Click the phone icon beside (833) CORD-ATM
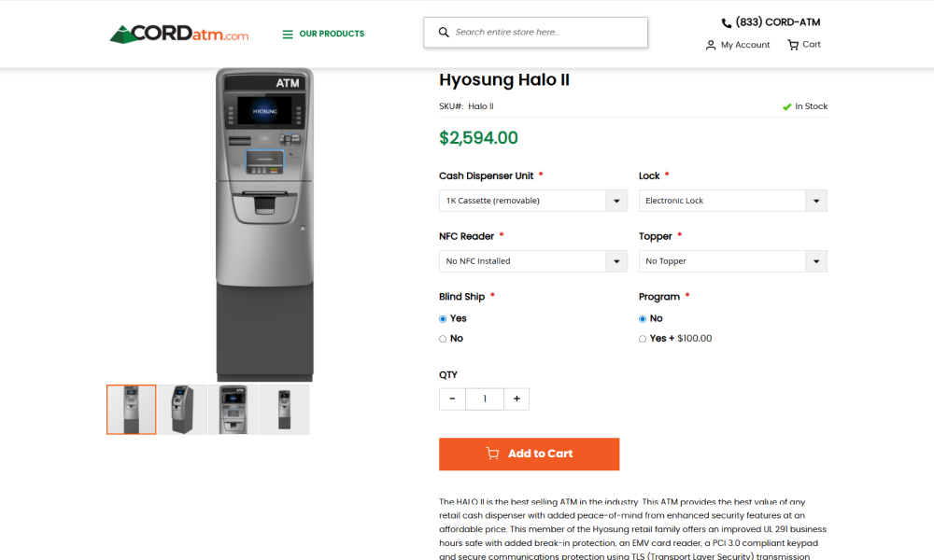This screenshot has width=934, height=560. coord(727,23)
